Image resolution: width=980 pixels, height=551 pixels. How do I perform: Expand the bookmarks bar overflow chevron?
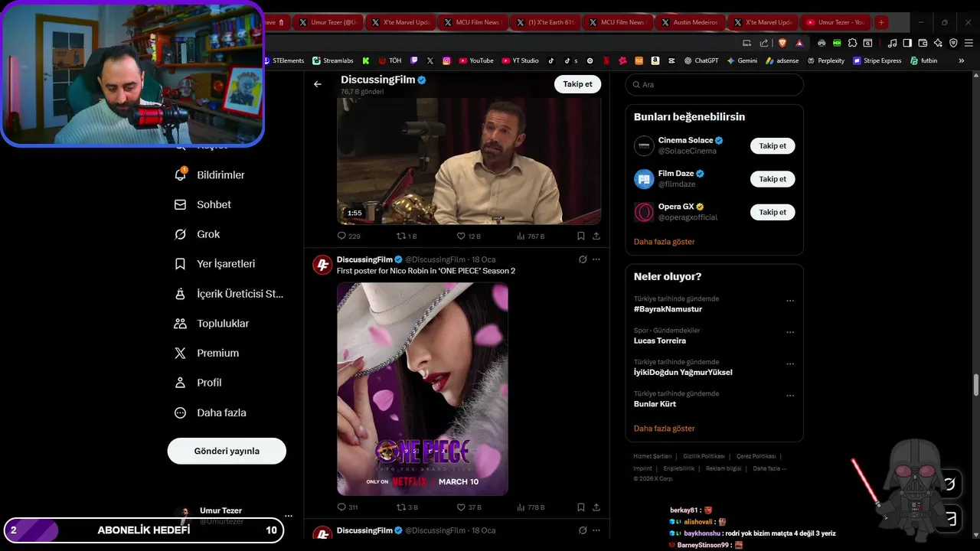(962, 60)
